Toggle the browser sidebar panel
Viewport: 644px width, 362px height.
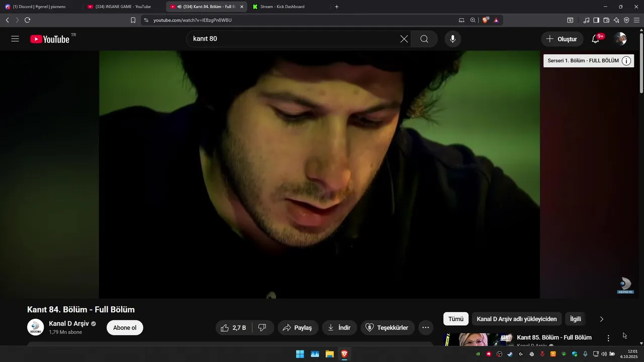[x=596, y=20]
